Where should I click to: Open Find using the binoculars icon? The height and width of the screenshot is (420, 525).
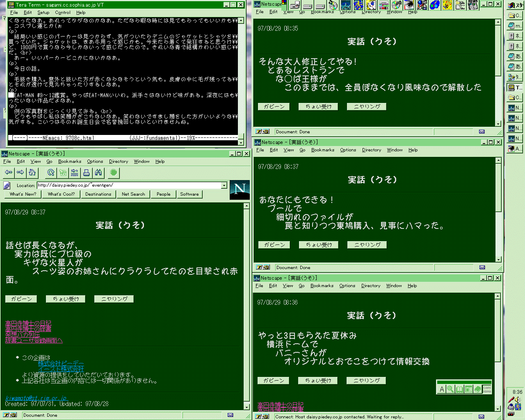pyautogui.click(x=98, y=173)
